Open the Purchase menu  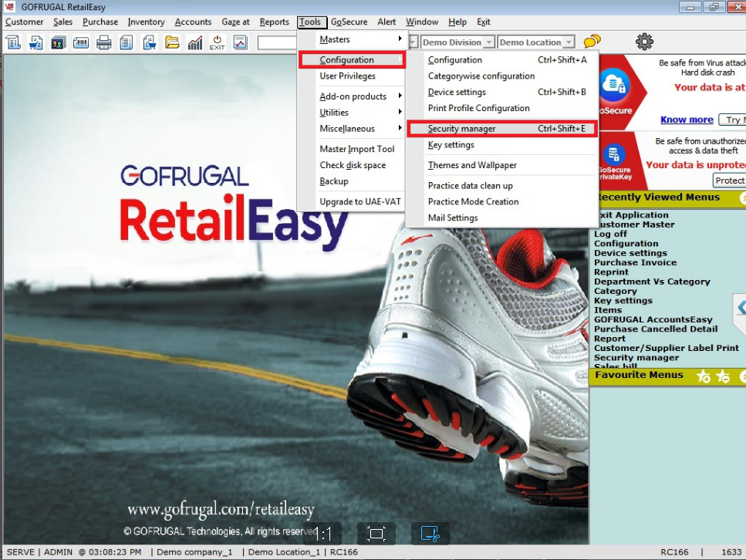tap(100, 22)
